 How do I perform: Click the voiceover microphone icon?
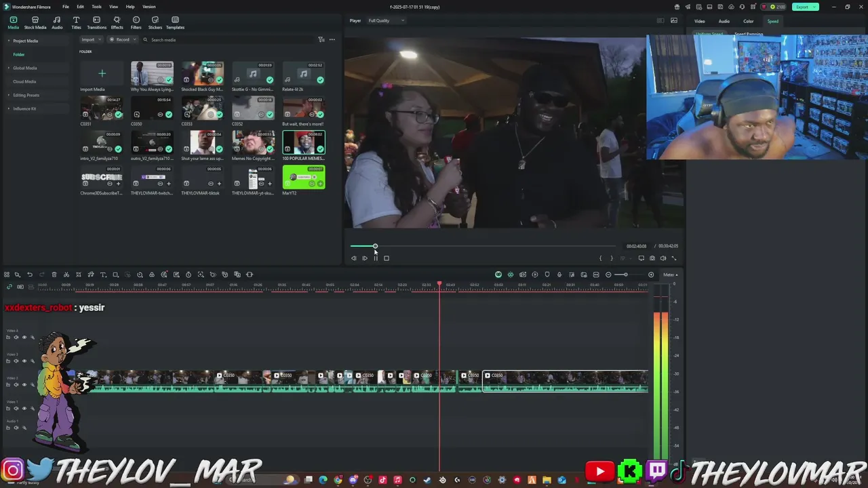pyautogui.click(x=559, y=274)
